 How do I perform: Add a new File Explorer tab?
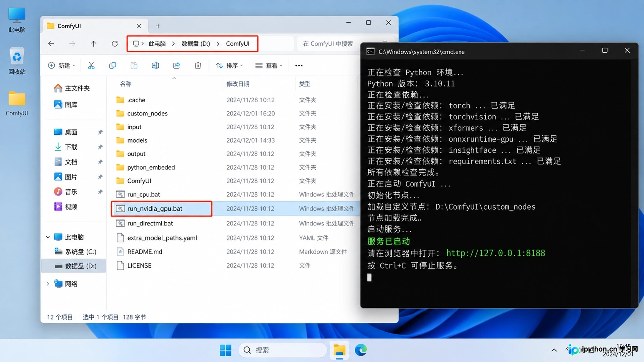pyautogui.click(x=158, y=26)
